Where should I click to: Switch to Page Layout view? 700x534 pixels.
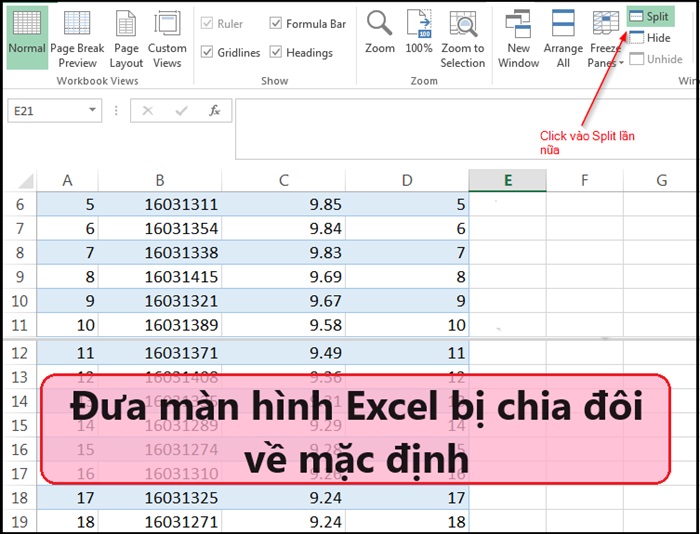[126, 39]
